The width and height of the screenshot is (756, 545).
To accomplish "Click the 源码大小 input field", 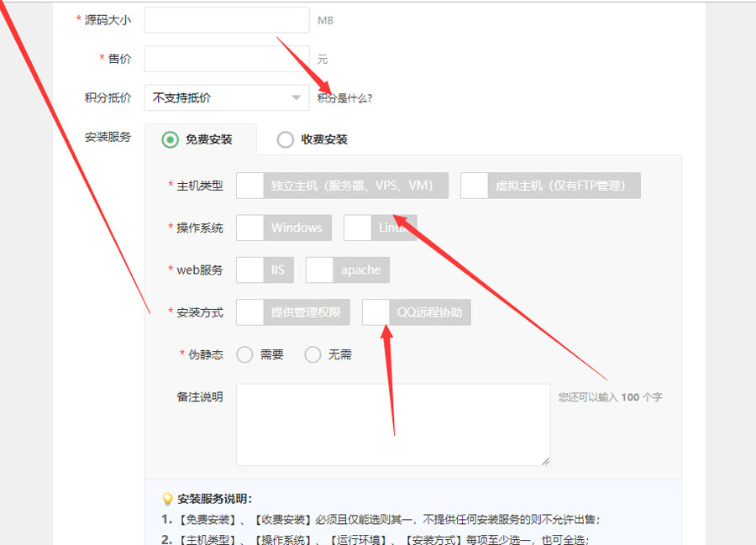I will pyautogui.click(x=227, y=20).
